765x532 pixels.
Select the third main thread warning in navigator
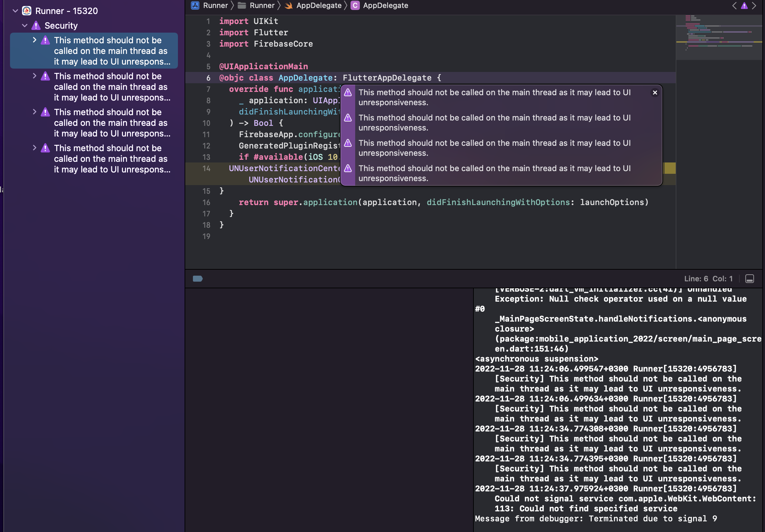pyautogui.click(x=110, y=123)
